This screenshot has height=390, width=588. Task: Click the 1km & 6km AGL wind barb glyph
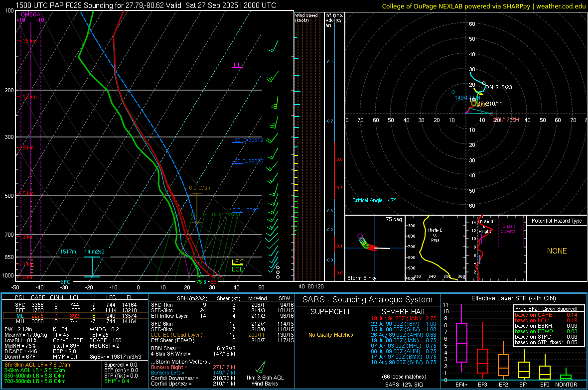tap(261, 367)
